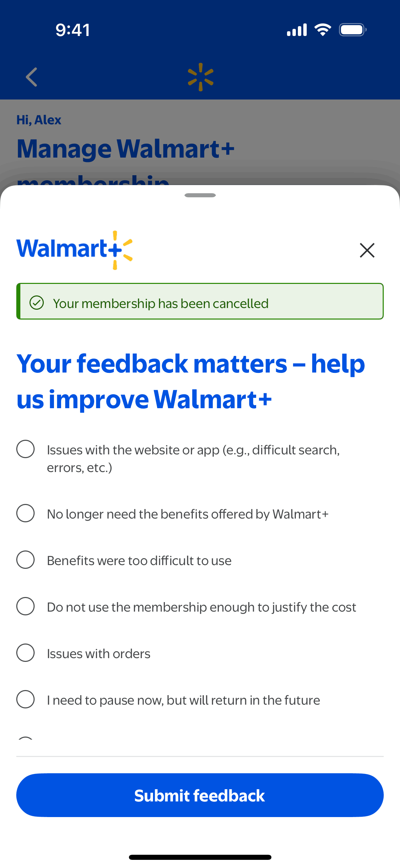Select 'No longer need the benefits' option

25,513
